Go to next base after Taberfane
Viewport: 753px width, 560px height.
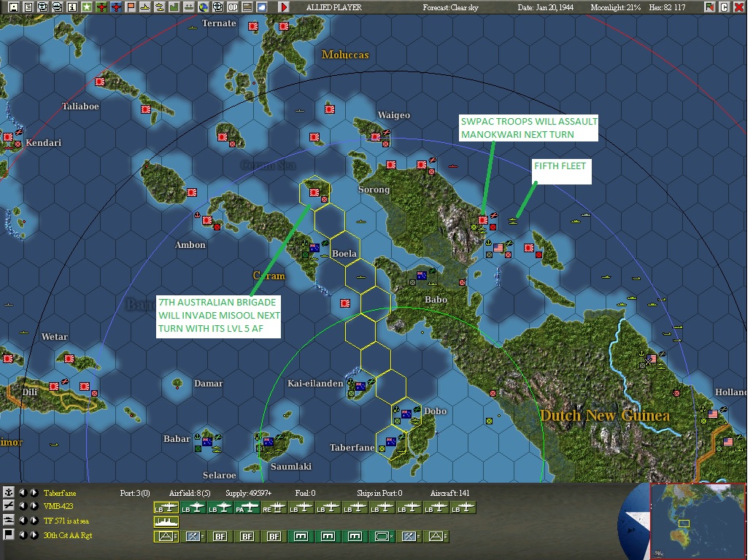(34, 492)
